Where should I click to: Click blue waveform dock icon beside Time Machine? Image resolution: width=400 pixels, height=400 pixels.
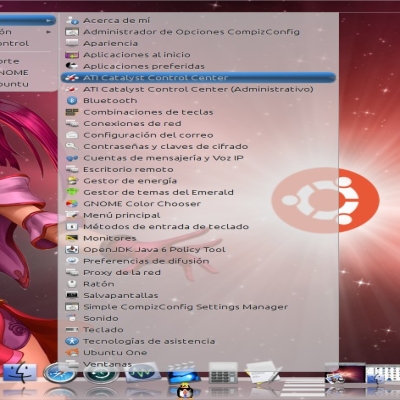point(143,373)
